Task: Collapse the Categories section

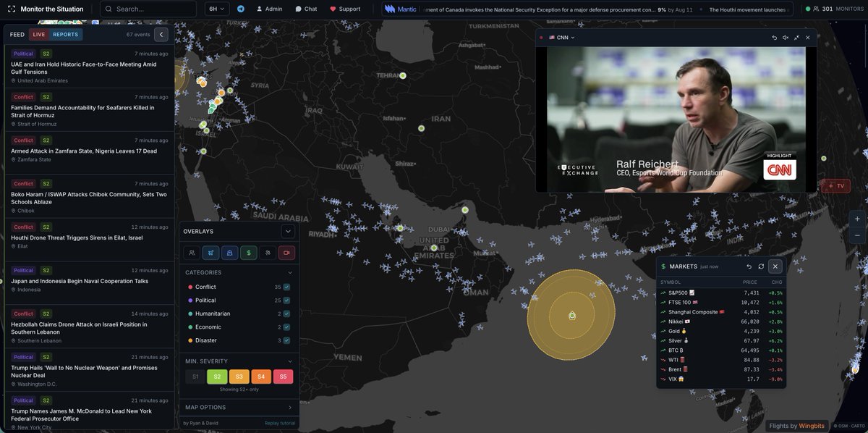Action: (290, 272)
